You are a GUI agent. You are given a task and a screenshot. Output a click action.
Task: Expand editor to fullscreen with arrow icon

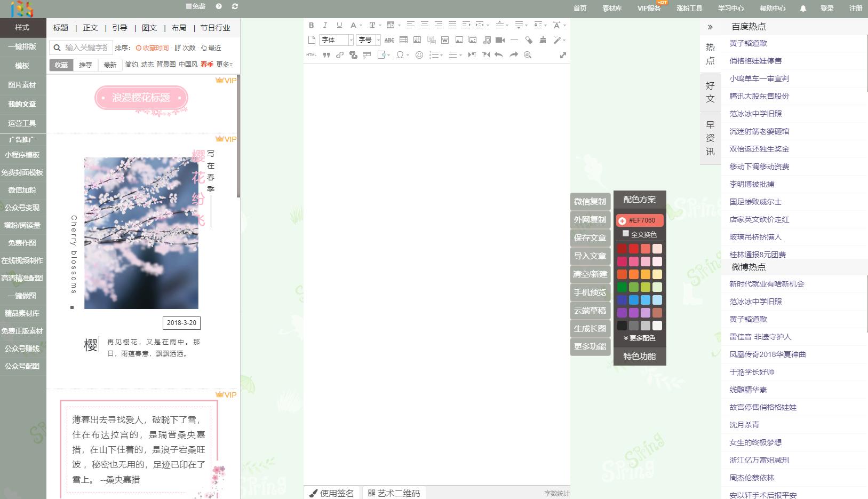tap(563, 55)
